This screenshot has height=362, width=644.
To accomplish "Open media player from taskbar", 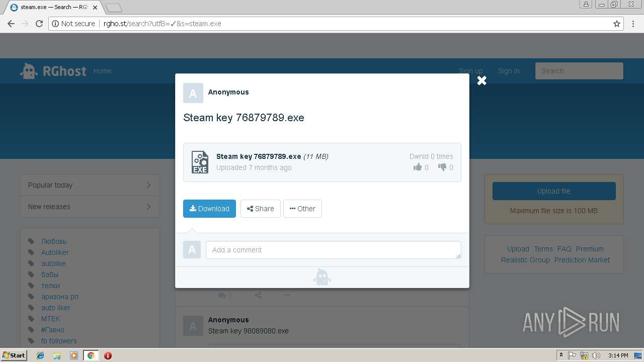I will (74, 355).
